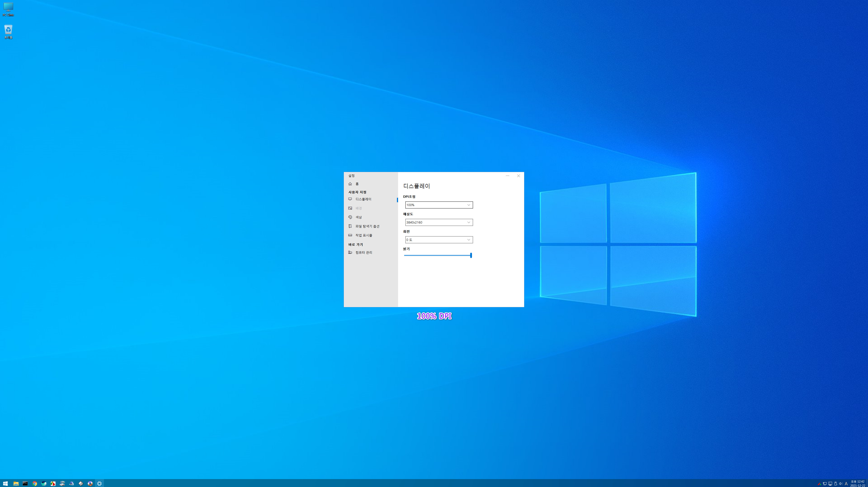
Task: Launch Google Chrome from the taskbar
Action: point(34,483)
